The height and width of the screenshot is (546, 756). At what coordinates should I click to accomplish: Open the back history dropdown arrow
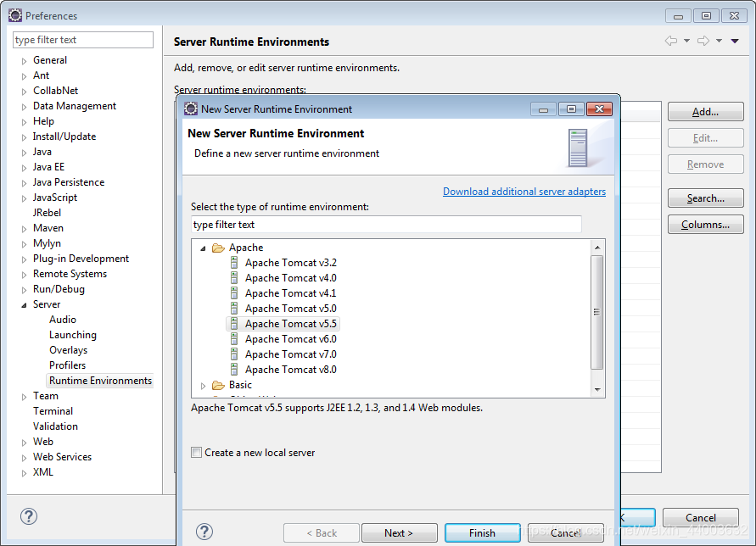[686, 41]
